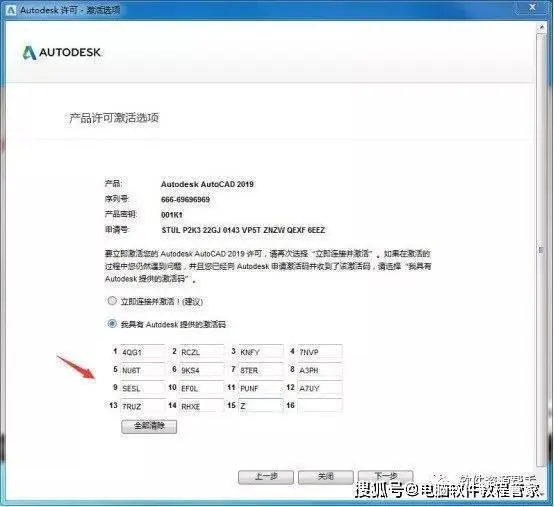Click the product key 001K1

(172, 215)
